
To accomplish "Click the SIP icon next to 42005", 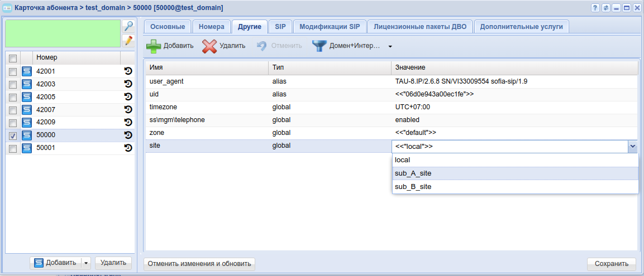I will (27, 97).
